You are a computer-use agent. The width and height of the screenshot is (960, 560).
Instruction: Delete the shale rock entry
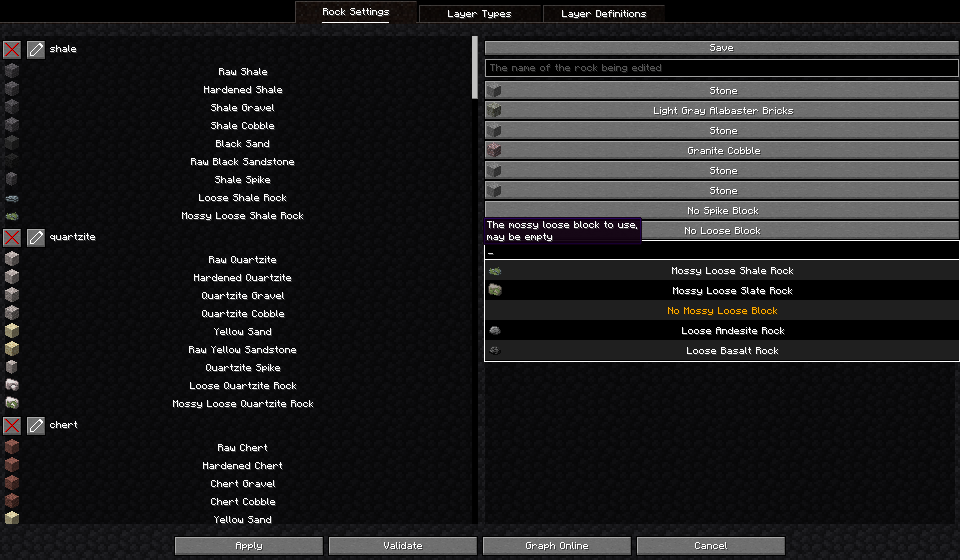[12, 49]
